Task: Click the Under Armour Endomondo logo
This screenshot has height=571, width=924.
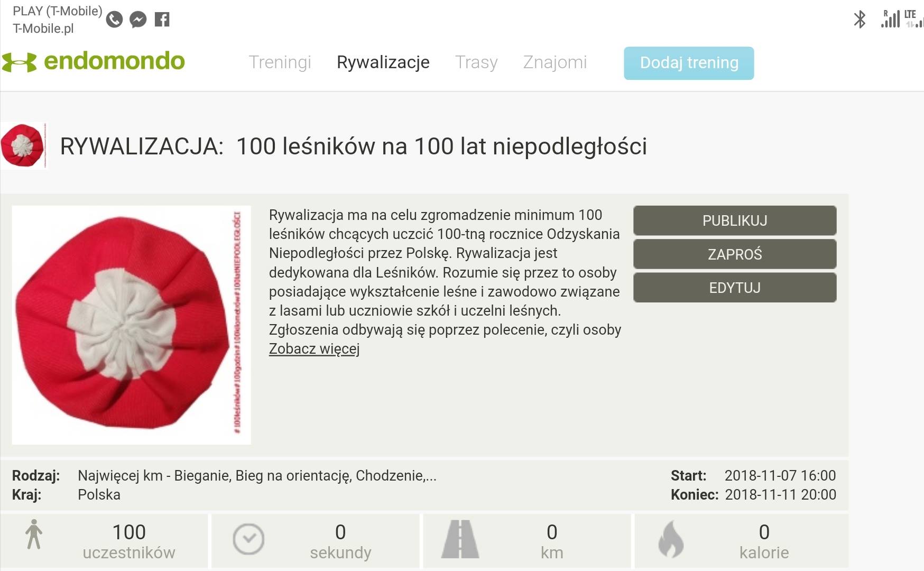Action: pos(94,62)
